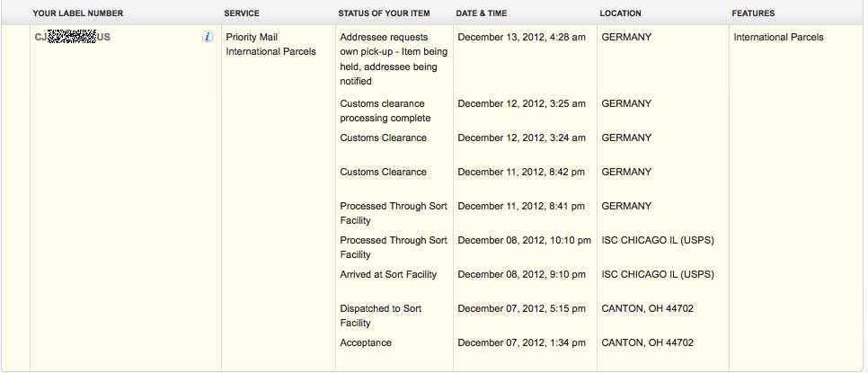Click December 13, 2012, 4:28 am timestamp
The width and height of the screenshot is (868, 373).
[x=521, y=37]
